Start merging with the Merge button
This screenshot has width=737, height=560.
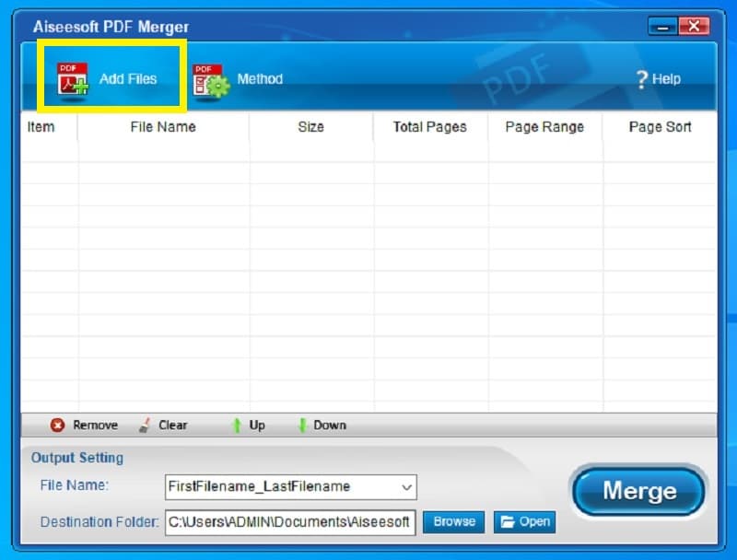tap(639, 491)
